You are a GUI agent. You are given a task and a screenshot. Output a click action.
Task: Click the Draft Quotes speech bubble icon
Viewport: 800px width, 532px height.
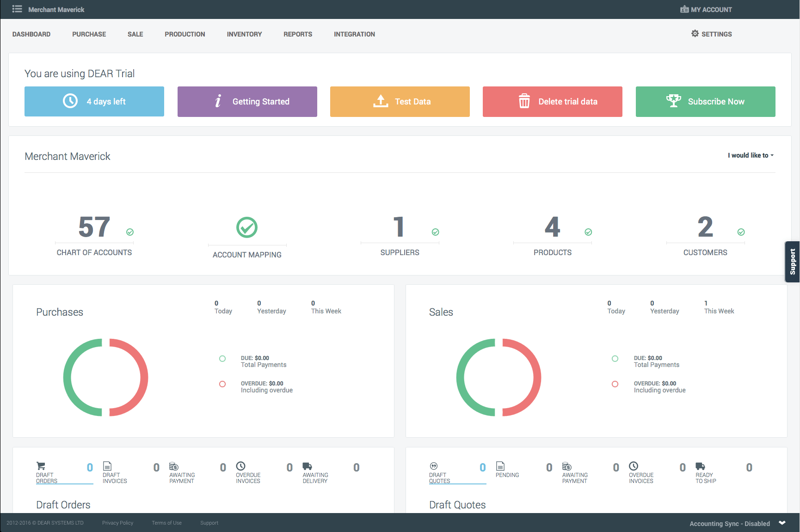[434, 466]
